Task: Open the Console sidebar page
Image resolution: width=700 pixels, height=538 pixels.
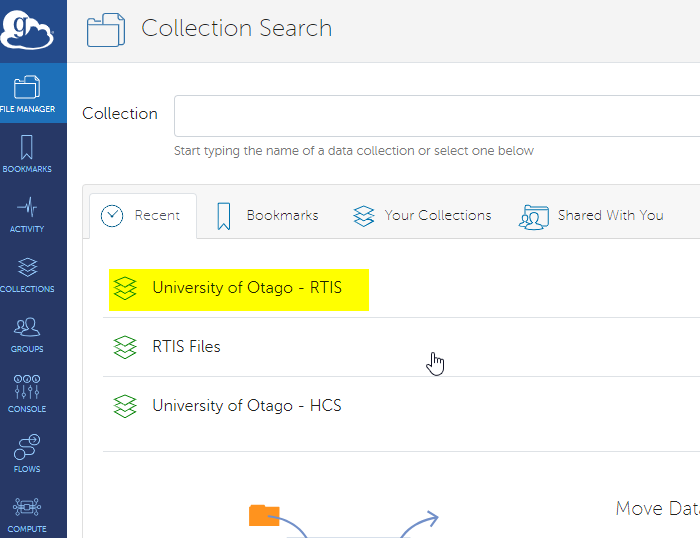Action: (x=28, y=394)
